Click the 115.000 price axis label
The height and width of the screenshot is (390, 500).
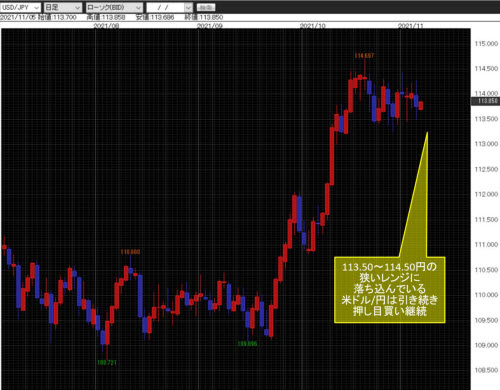click(x=486, y=44)
